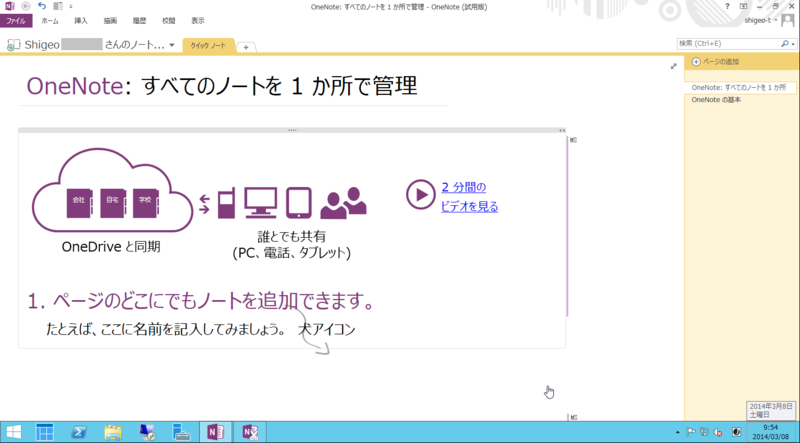The image size is (800, 443).
Task: Open the remote desktop computer taskbar icon
Action: tap(147, 432)
